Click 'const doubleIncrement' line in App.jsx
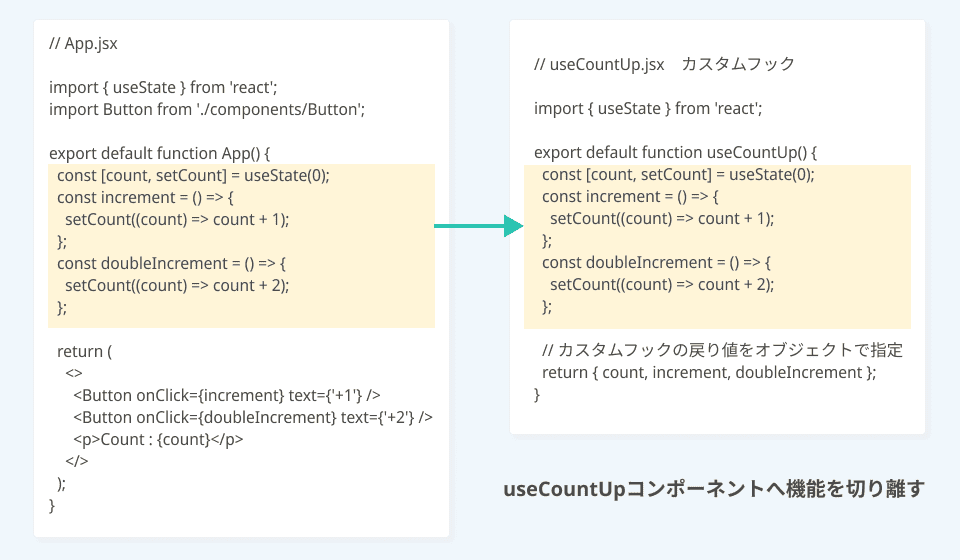The height and width of the screenshot is (560, 960). tap(171, 264)
